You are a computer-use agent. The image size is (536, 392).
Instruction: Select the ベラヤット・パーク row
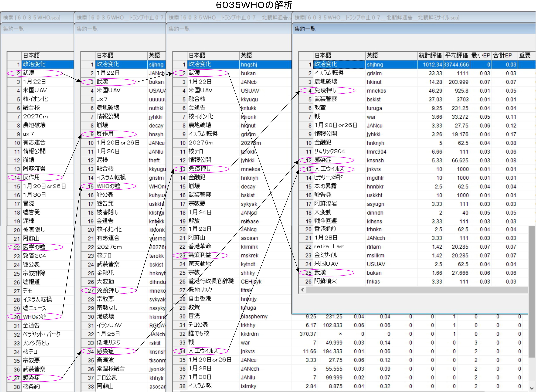tap(41, 334)
